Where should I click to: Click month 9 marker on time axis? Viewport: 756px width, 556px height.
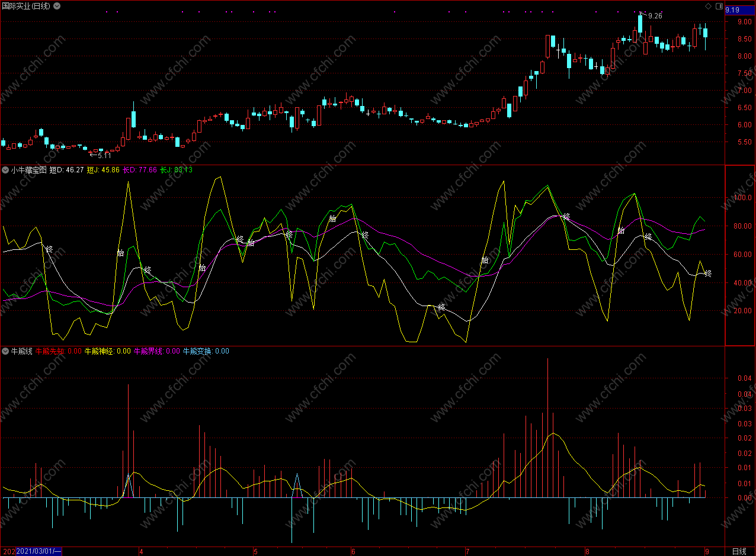[707, 551]
